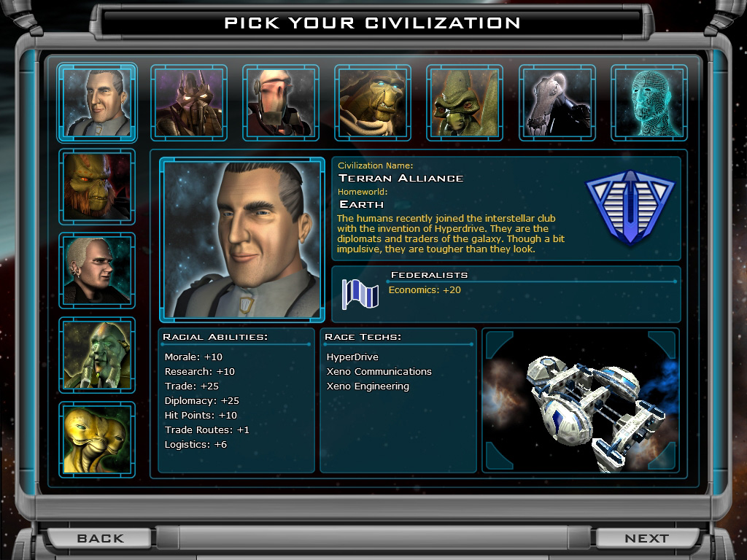Screen dimensions: 747x560
Task: Select the green tentacle-faced alien portrait
Action: [x=97, y=355]
